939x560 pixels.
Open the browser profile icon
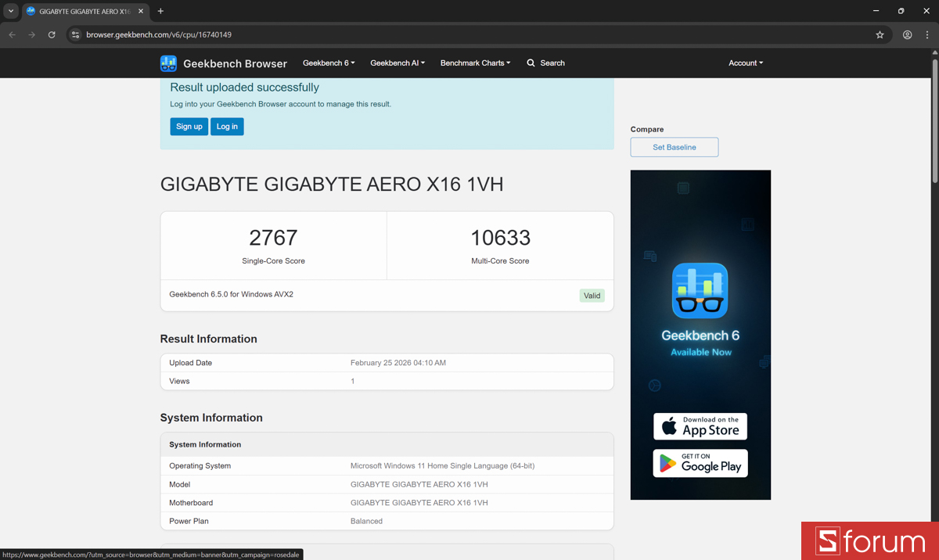point(907,34)
